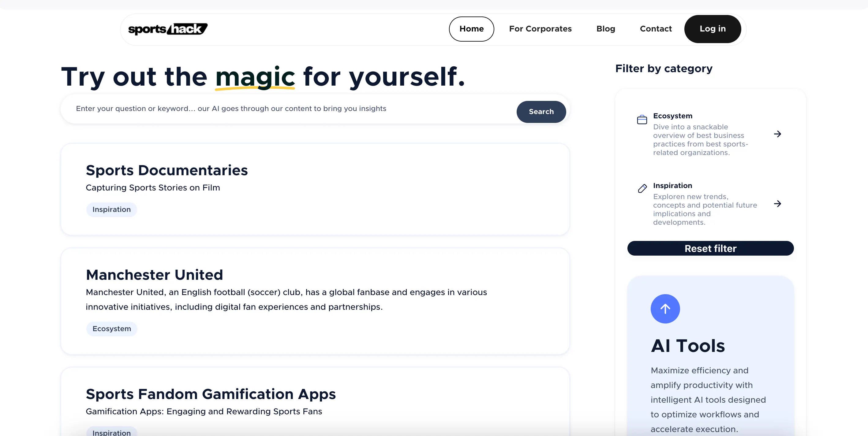Click Inspiration tag under Sports Fandom Gamification Apps
This screenshot has height=436, width=868.
pos(111,432)
